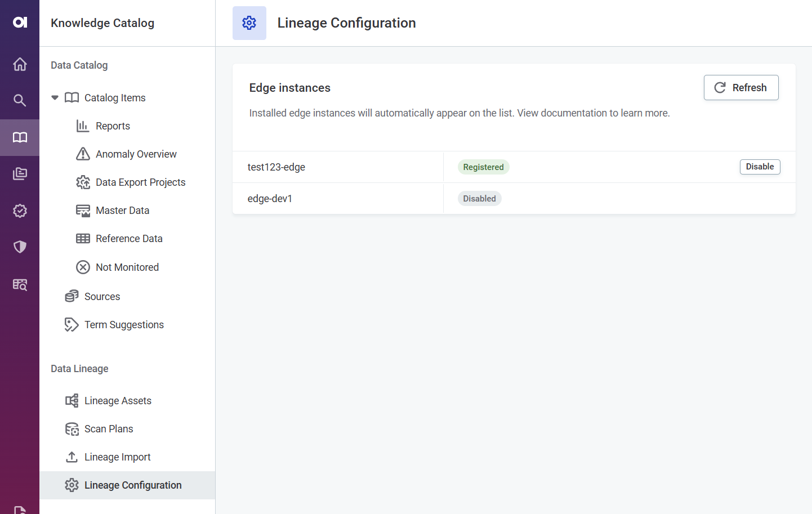The height and width of the screenshot is (514, 812).
Task: Select the edge-dev1 instance row
Action: tap(270, 199)
